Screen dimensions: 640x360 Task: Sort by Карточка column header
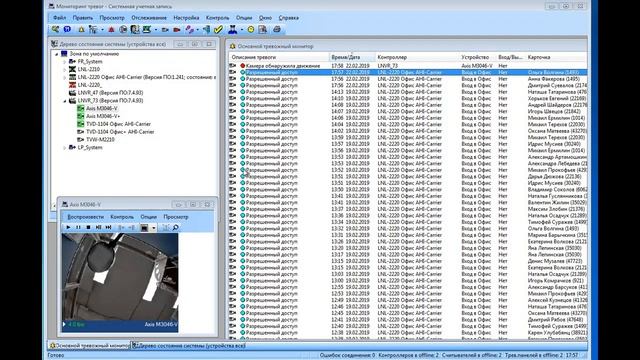(556, 58)
